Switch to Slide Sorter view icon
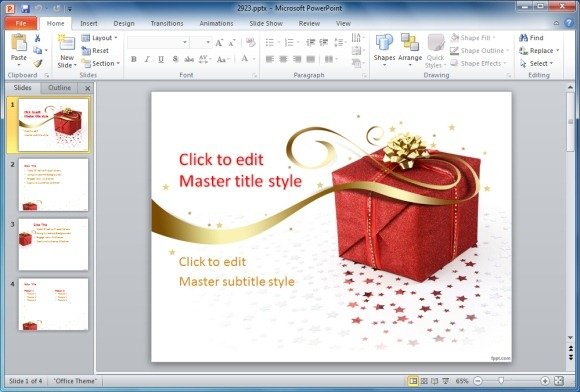This screenshot has height=392, width=580. pyautogui.click(x=424, y=381)
